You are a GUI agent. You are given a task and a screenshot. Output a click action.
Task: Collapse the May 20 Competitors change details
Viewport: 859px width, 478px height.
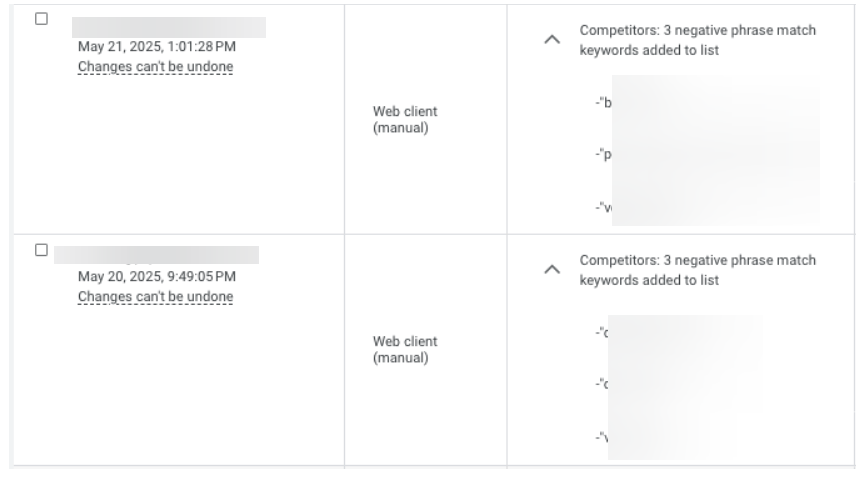coord(550,270)
